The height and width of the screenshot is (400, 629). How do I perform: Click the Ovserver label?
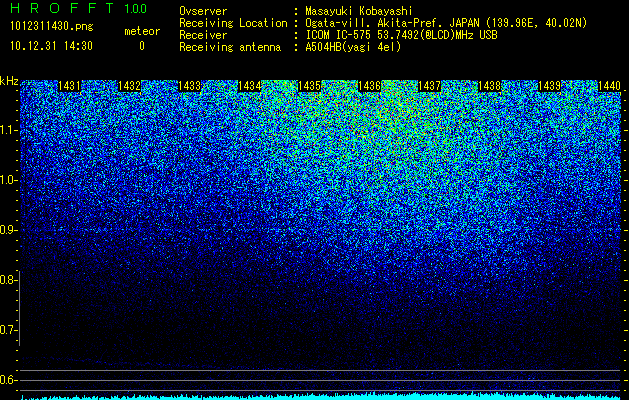[x=203, y=11]
